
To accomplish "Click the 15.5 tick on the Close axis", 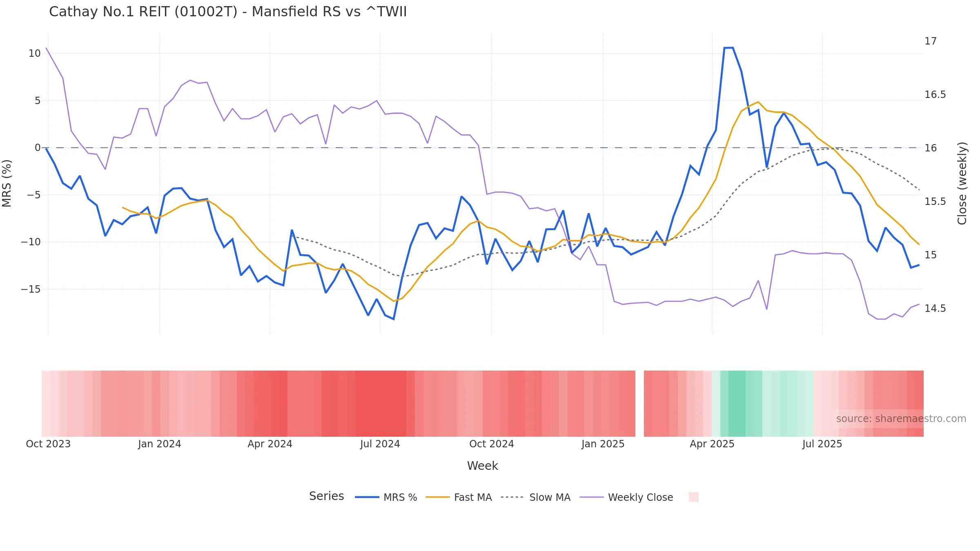I will [935, 202].
